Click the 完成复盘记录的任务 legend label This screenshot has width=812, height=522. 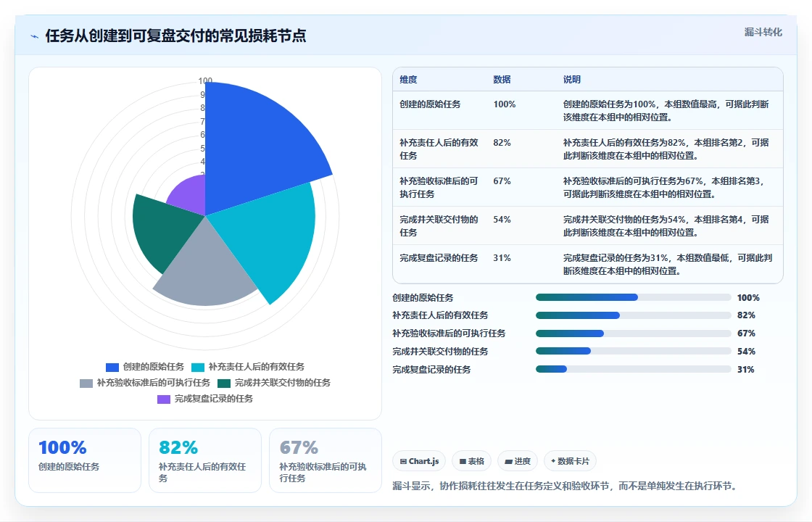(213, 399)
